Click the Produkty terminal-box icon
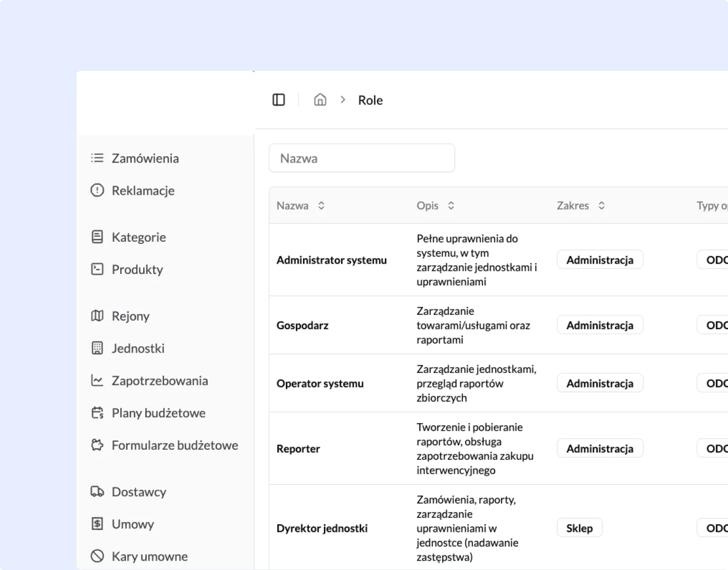The height and width of the screenshot is (570, 728). click(x=97, y=269)
